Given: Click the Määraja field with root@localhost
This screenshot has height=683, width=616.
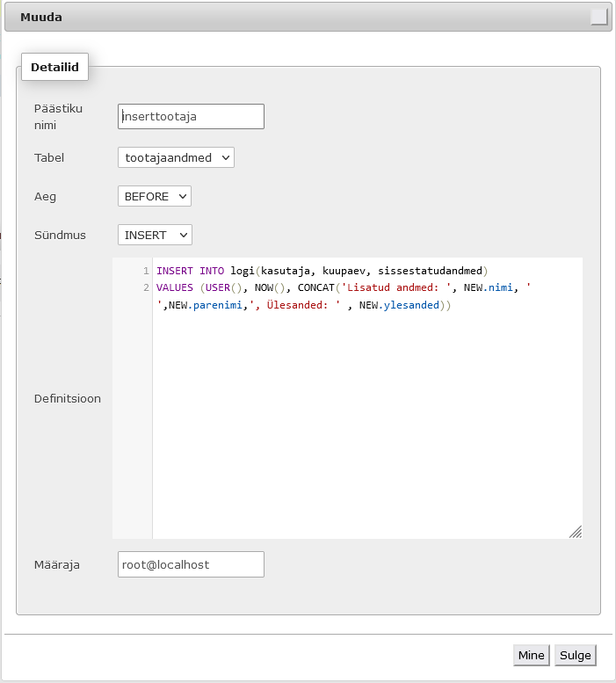Looking at the screenshot, I should coord(191,564).
